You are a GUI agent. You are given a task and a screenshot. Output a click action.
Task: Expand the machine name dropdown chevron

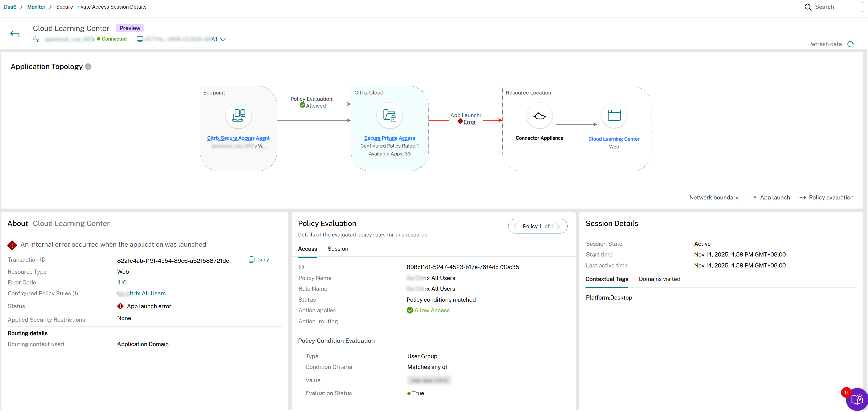click(x=223, y=39)
